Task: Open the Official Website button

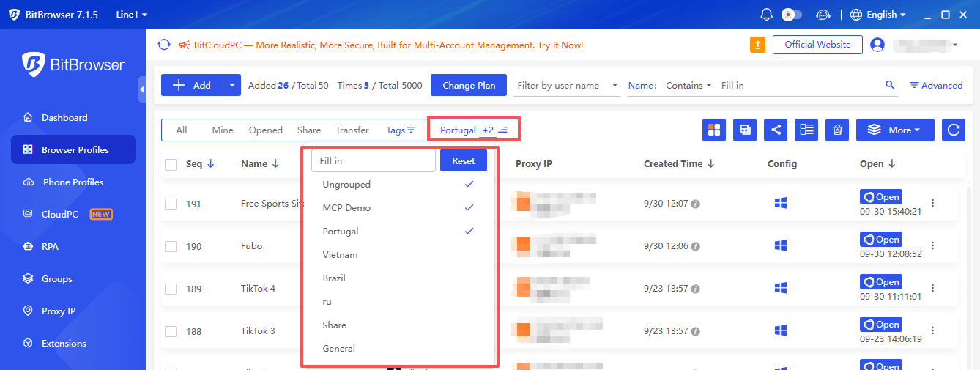Action: point(817,45)
